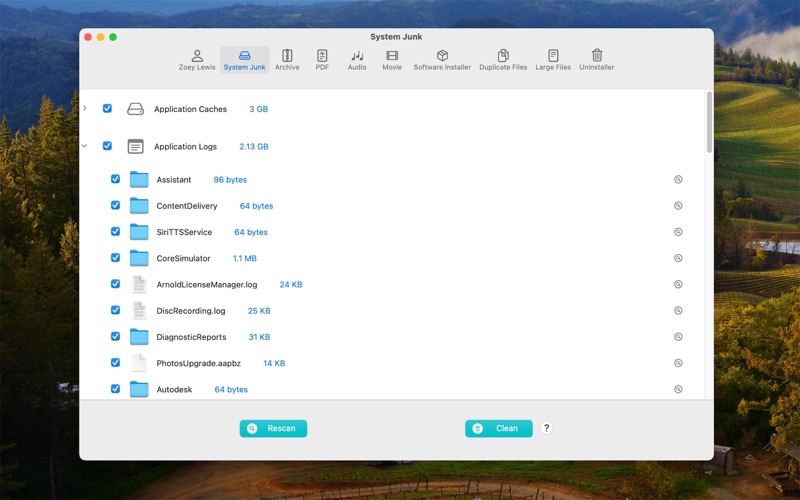Reveal ArnoldLicenseManager.log with its magnifier icon
Image resolution: width=800 pixels, height=500 pixels.
pos(678,284)
